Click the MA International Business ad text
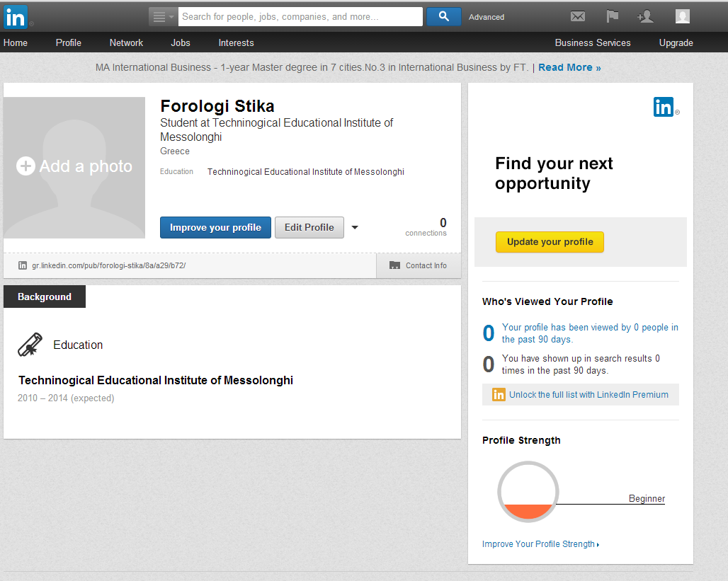 pyautogui.click(x=312, y=67)
